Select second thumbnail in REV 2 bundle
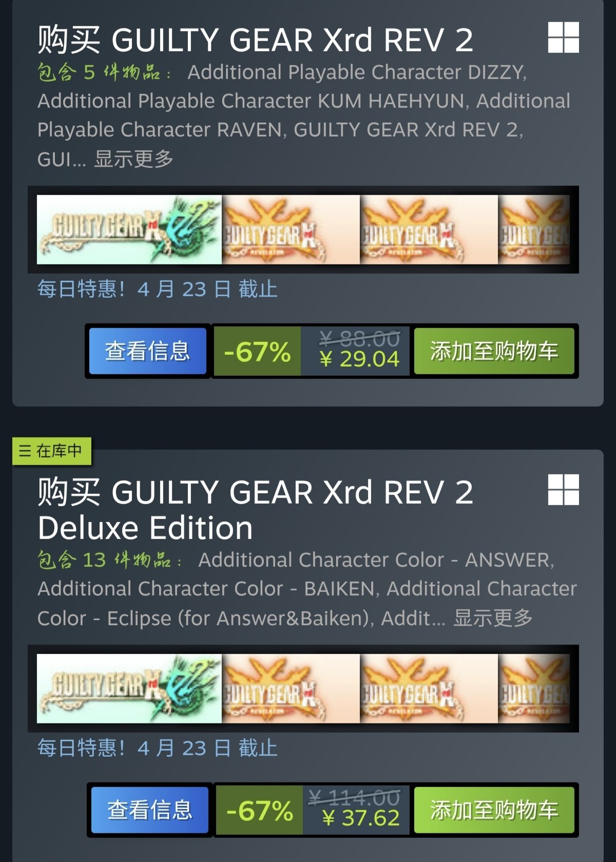 (x=291, y=229)
